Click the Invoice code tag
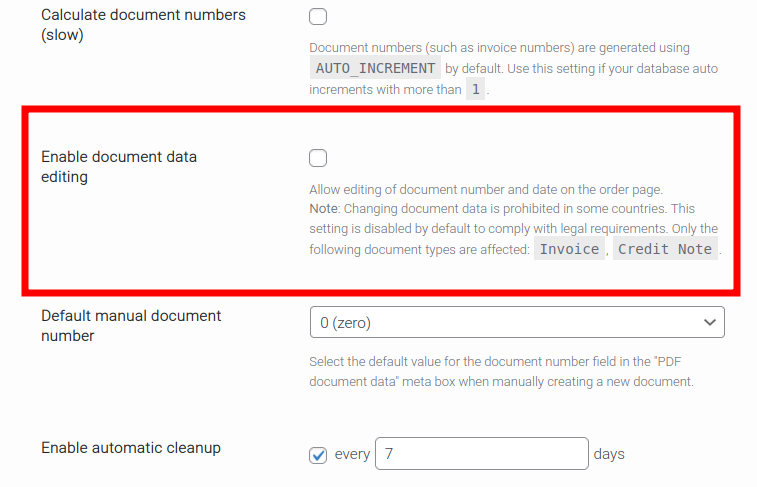Screen dimensions: 757x487 tap(570, 249)
